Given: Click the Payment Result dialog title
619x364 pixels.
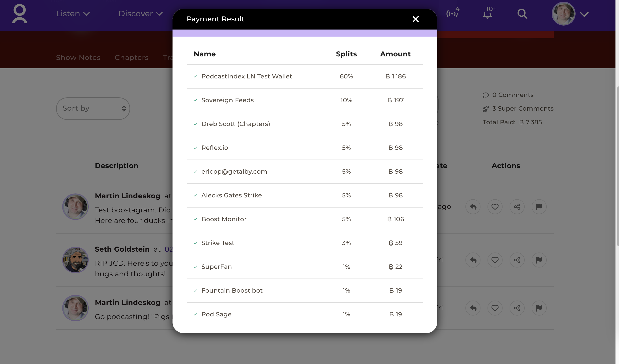Looking at the screenshot, I should [216, 19].
